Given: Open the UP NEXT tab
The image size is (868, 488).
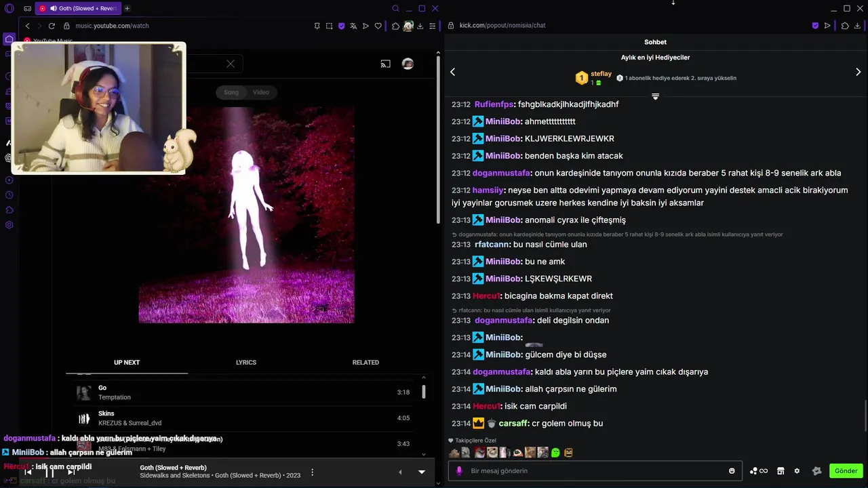Looking at the screenshot, I should click(127, 363).
